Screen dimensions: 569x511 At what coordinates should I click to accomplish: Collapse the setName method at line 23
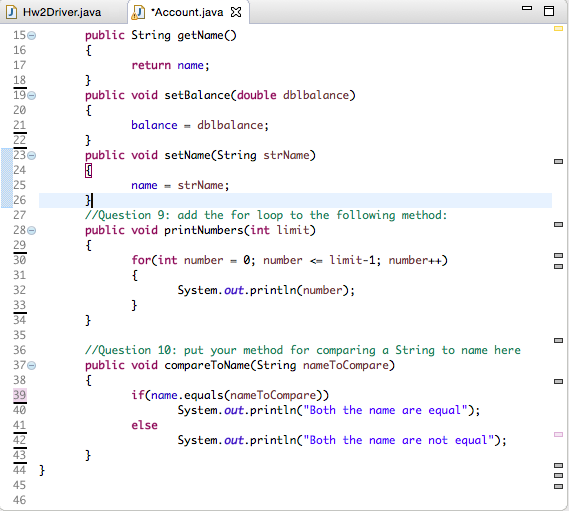32,155
